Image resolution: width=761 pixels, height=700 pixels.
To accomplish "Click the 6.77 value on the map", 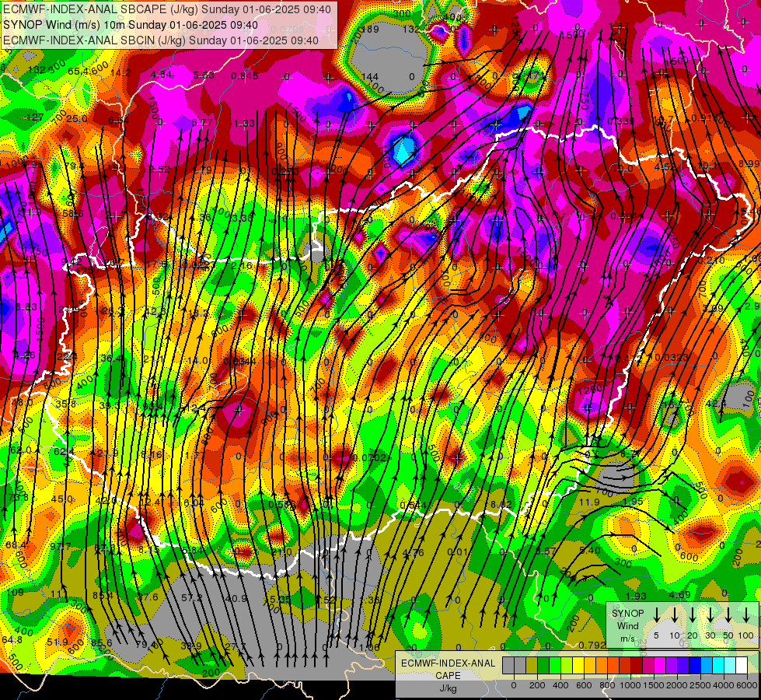I will coord(202,122).
